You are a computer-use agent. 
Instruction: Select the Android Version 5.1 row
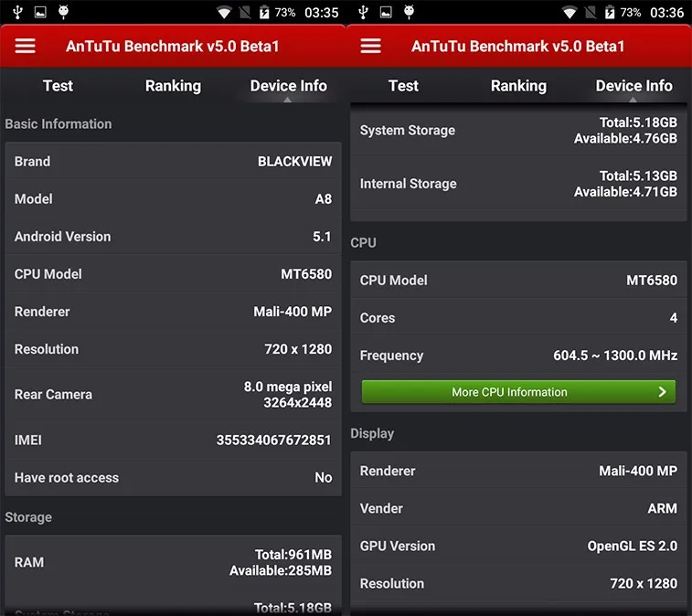pyautogui.click(x=173, y=236)
